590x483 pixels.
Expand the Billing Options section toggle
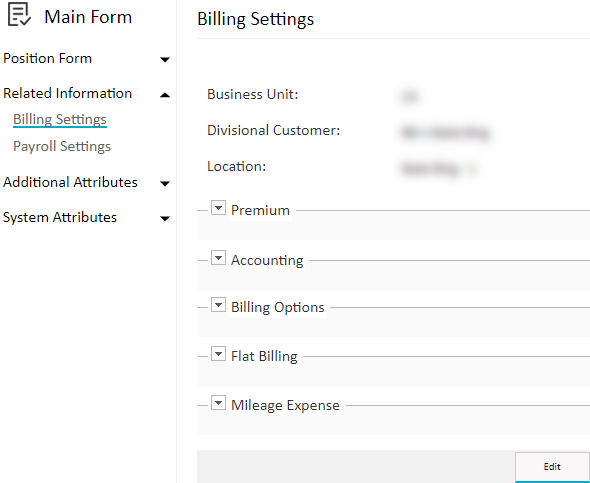(218, 305)
